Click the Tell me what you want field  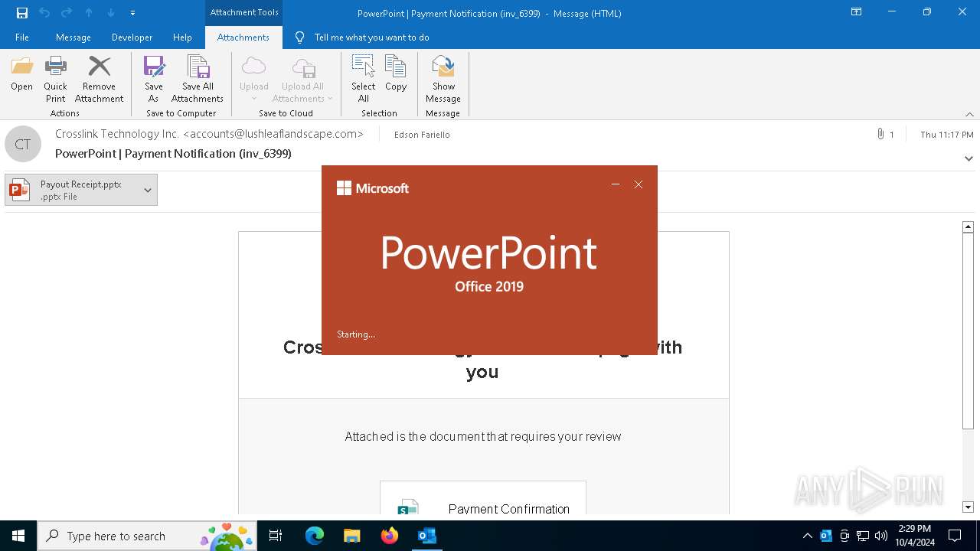(x=371, y=37)
